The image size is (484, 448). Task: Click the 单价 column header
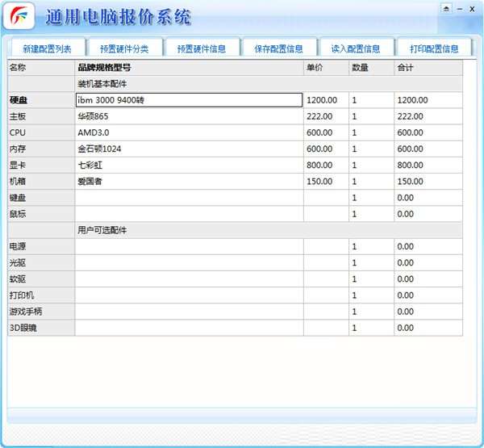pos(326,68)
